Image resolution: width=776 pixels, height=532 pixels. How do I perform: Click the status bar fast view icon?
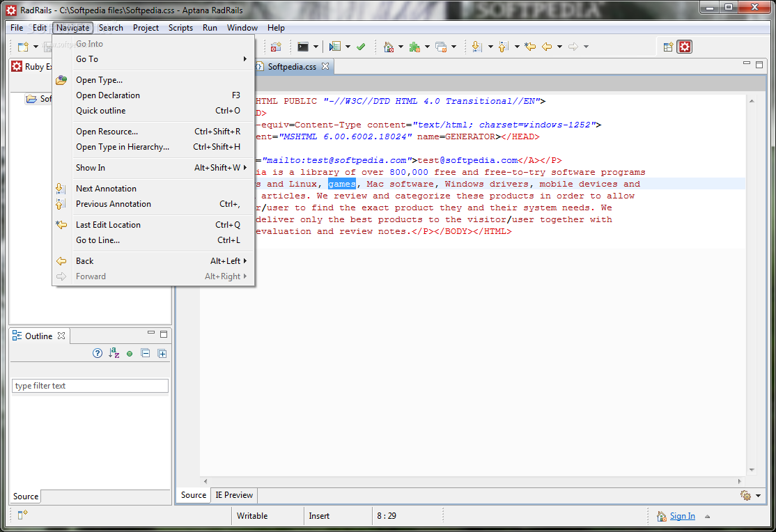point(22,515)
